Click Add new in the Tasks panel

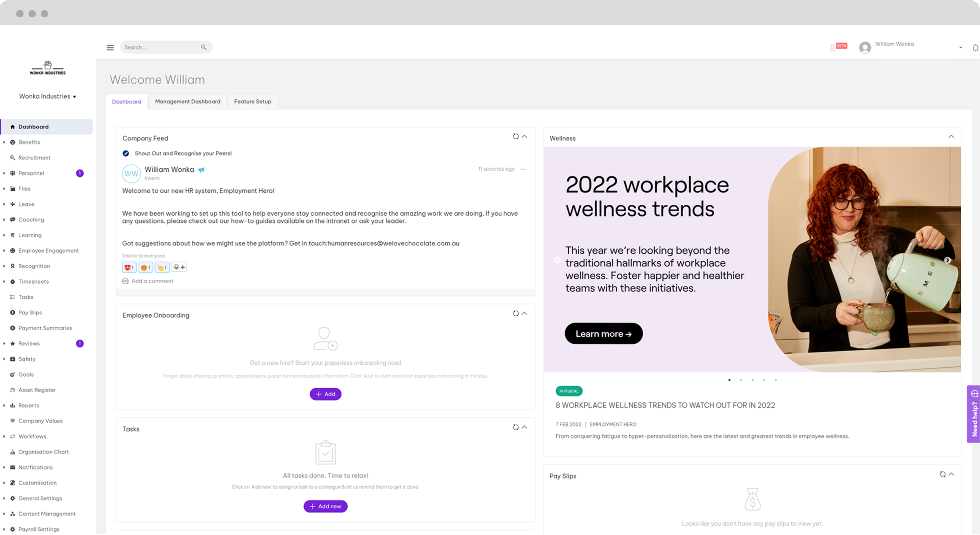tap(325, 506)
